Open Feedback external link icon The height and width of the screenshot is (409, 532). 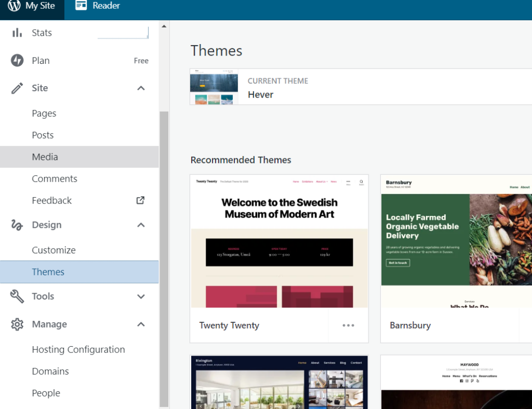[140, 200]
